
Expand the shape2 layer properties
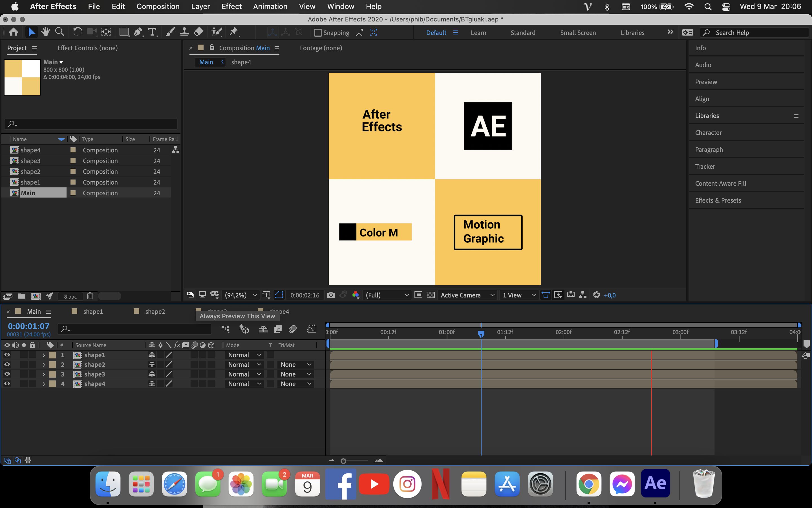click(44, 365)
